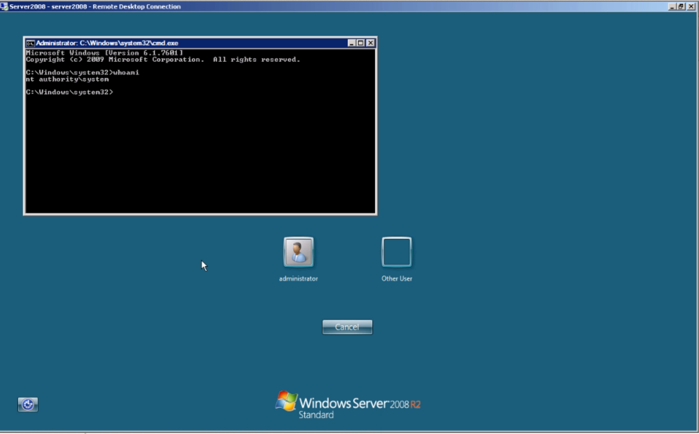Click the 'administrator' label text
Viewport: 699px width, 434px height.
[x=298, y=278]
